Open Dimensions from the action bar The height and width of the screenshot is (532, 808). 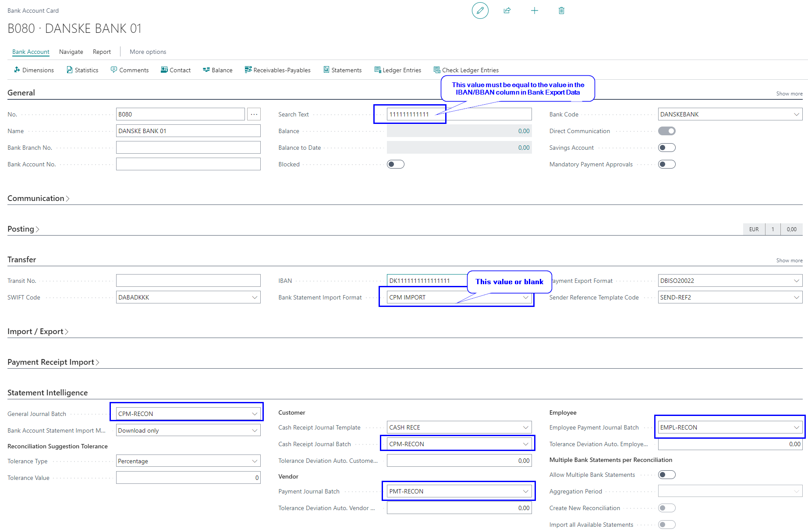[34, 70]
